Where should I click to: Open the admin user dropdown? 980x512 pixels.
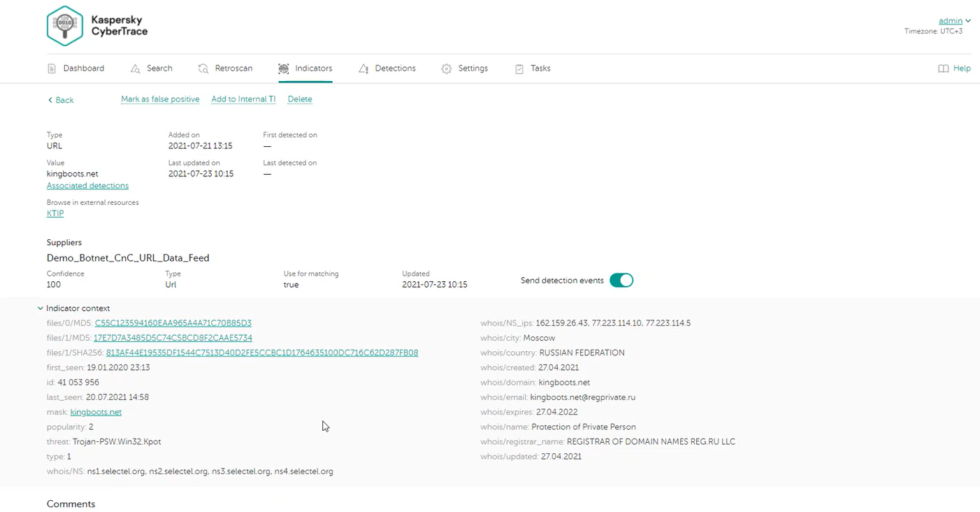click(968, 21)
